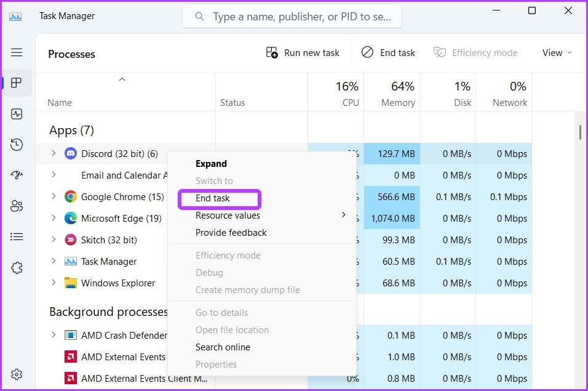Click the Task Manager row icon

point(71,261)
